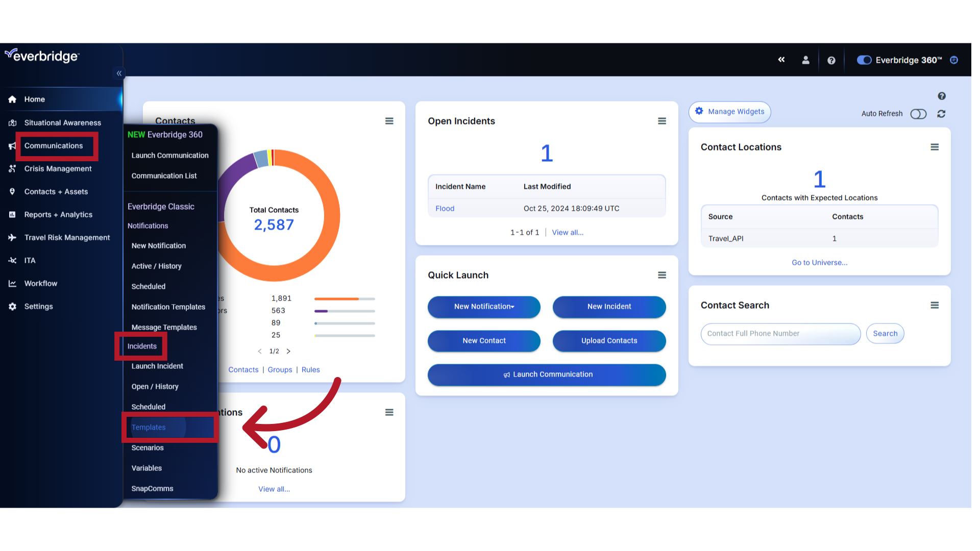Open the Open Incidents widget menu
Viewport: 980px width, 551px height.
(x=662, y=121)
